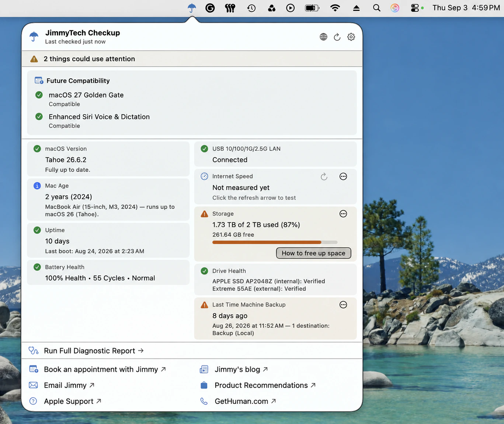Open the Grammarly menu bar icon
The width and height of the screenshot is (504, 424).
(210, 8)
